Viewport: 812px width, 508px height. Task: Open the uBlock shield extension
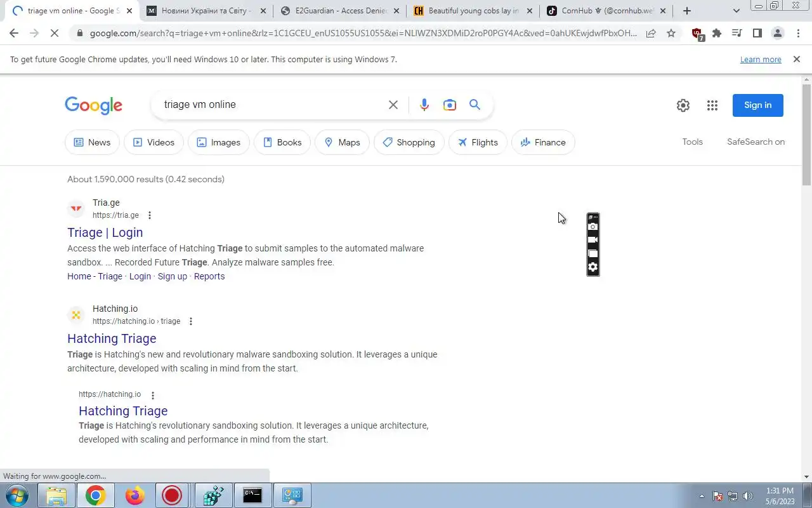[x=697, y=34]
